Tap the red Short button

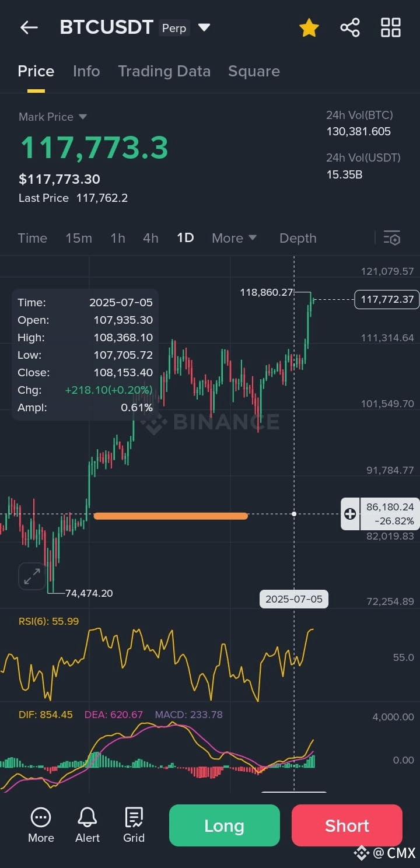point(347,825)
